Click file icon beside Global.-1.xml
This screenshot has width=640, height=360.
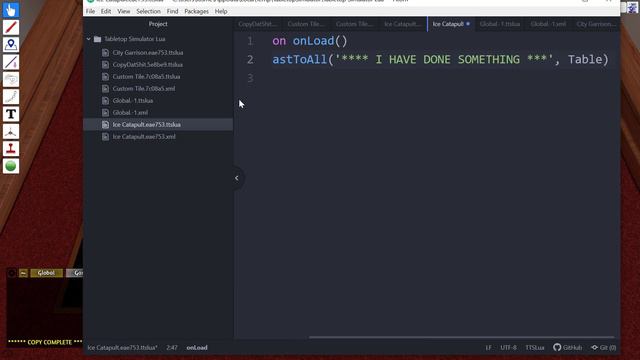click(x=105, y=113)
